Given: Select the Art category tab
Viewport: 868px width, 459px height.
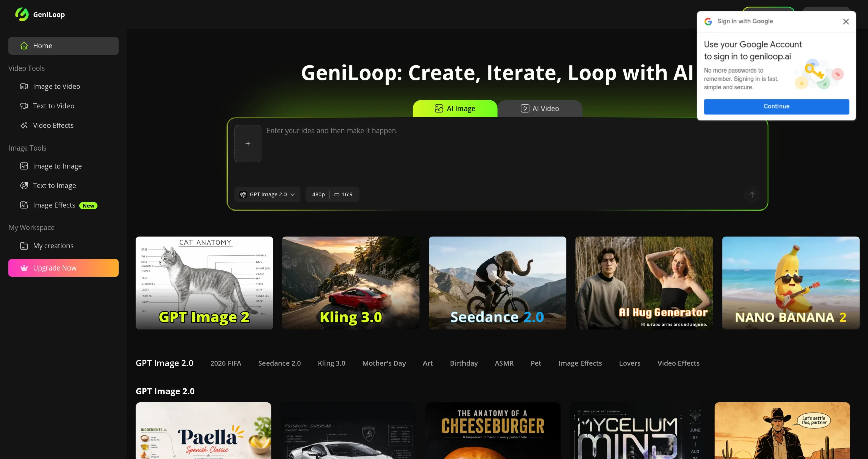Looking at the screenshot, I should coord(428,363).
